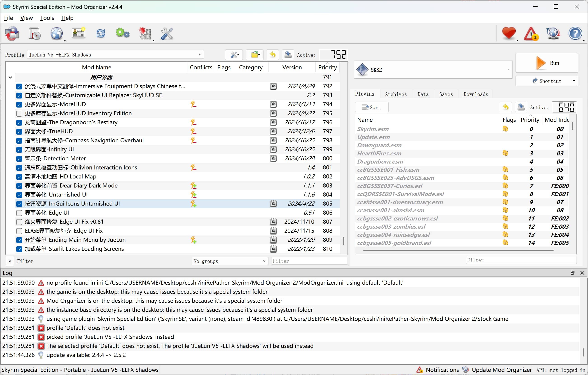Viewport: 588px width, 375px height.
Task: Open the Help menu
Action: click(x=67, y=18)
